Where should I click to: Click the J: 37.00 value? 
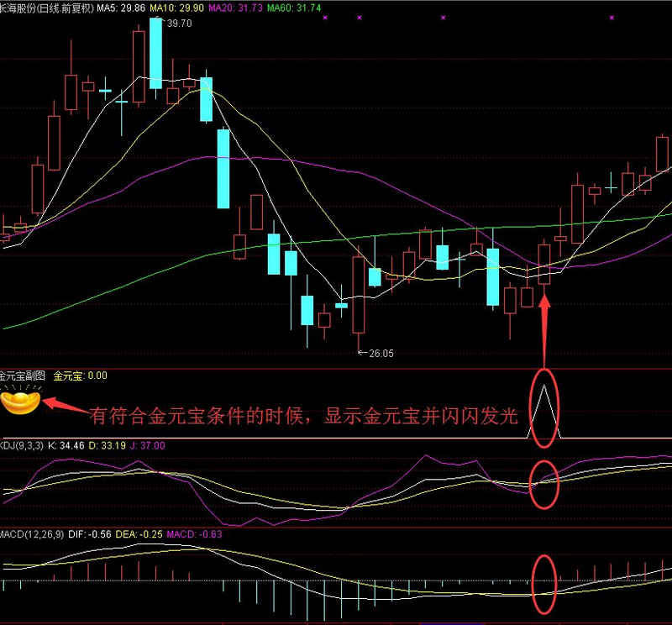click(x=147, y=445)
